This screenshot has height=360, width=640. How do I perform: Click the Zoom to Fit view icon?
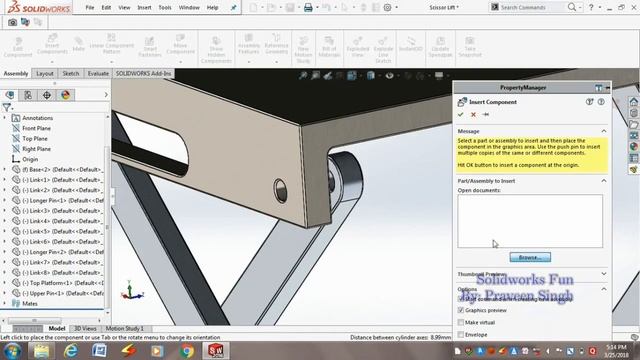(303, 76)
